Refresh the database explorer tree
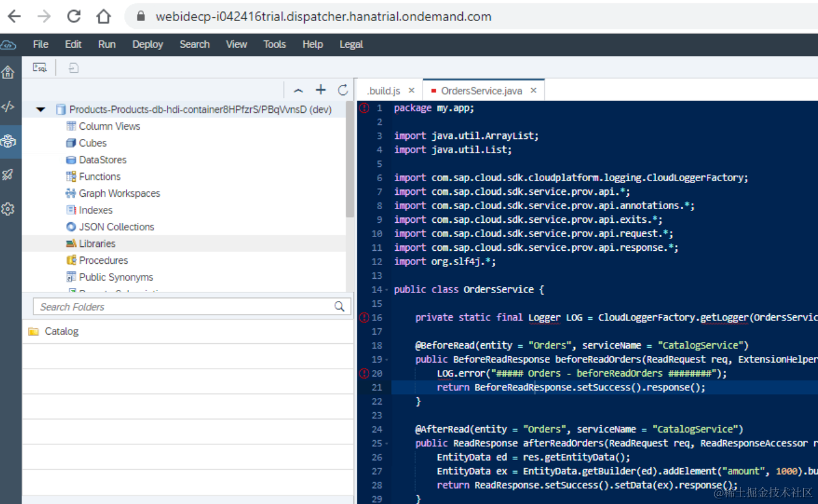 pos(343,90)
